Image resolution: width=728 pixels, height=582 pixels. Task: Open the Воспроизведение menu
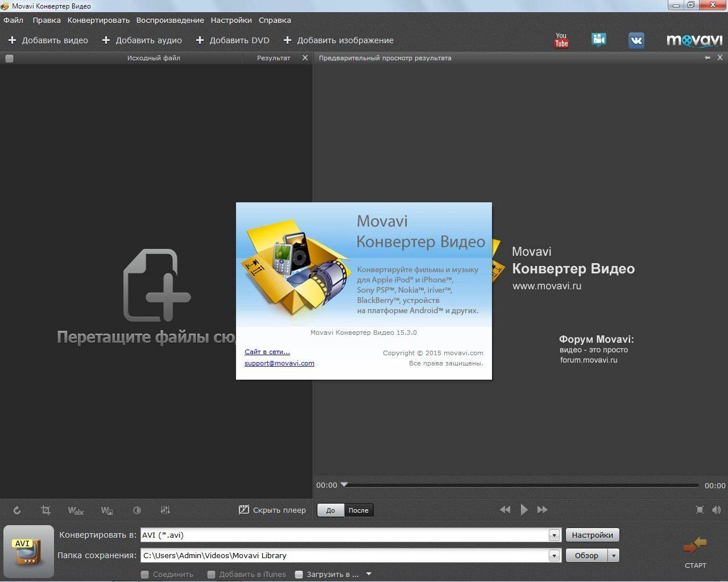click(170, 20)
